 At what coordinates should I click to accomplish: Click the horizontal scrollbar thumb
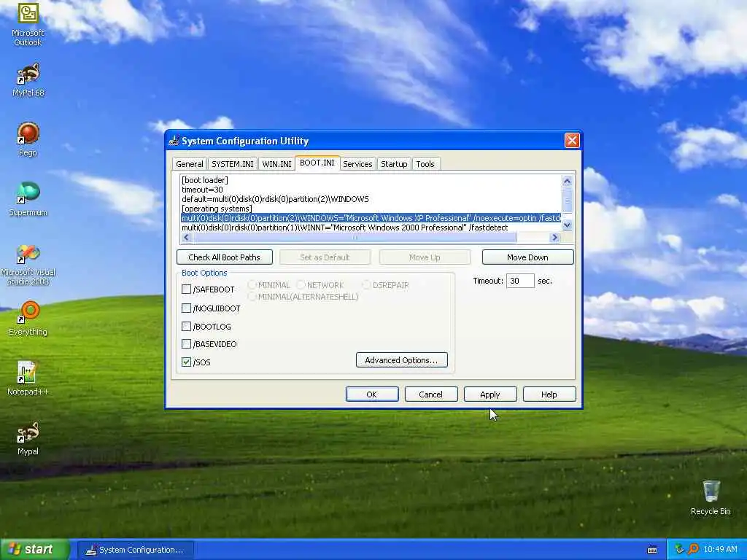(x=355, y=237)
